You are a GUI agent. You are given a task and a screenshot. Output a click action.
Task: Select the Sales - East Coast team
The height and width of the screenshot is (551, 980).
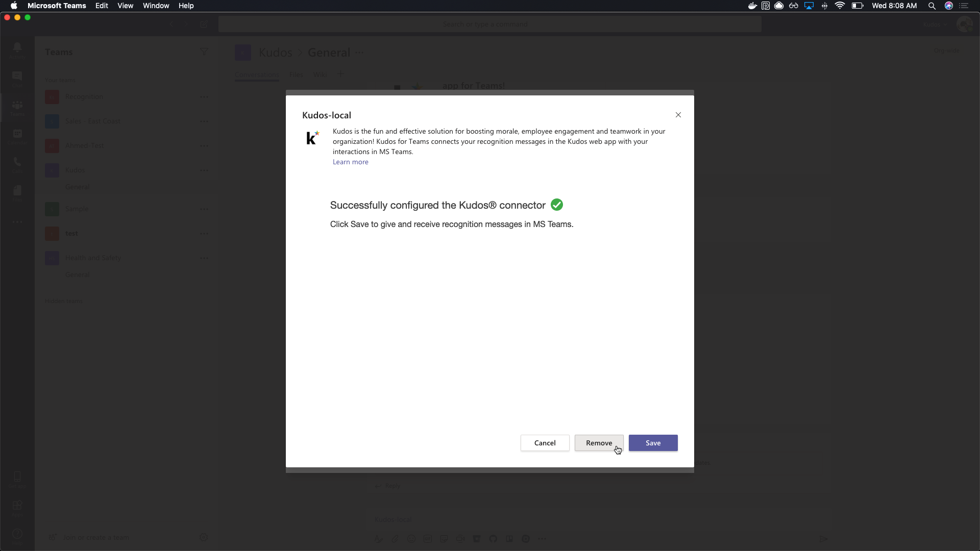93,121
